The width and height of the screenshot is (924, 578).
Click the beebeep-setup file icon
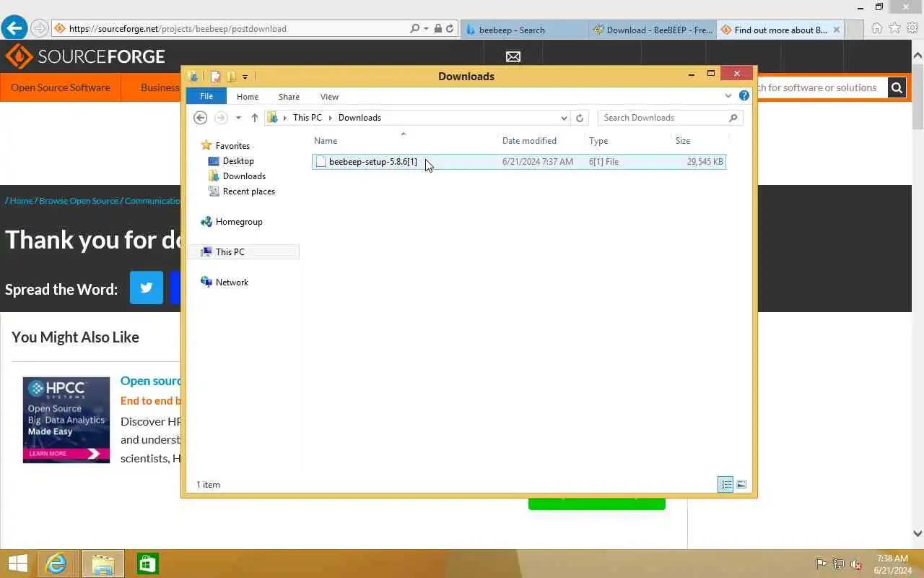(x=321, y=162)
